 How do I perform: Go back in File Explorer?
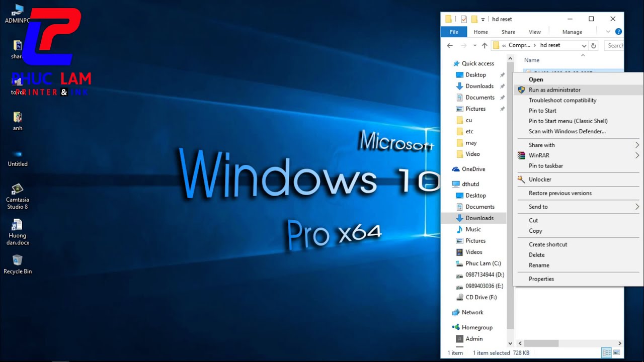click(450, 45)
